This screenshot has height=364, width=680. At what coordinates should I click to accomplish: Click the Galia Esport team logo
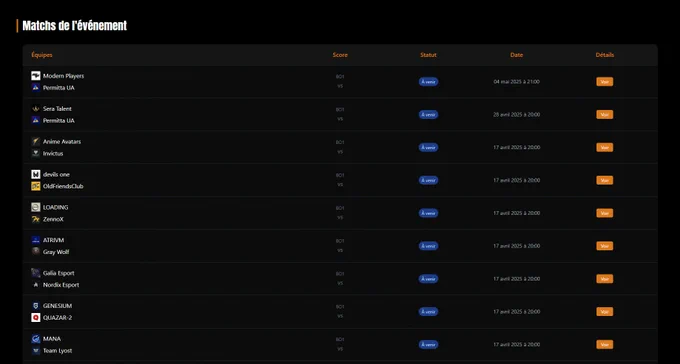pyautogui.click(x=36, y=273)
